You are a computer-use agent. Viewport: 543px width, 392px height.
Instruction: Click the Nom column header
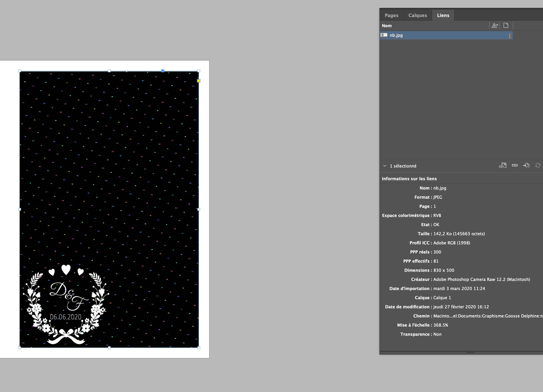(387, 26)
